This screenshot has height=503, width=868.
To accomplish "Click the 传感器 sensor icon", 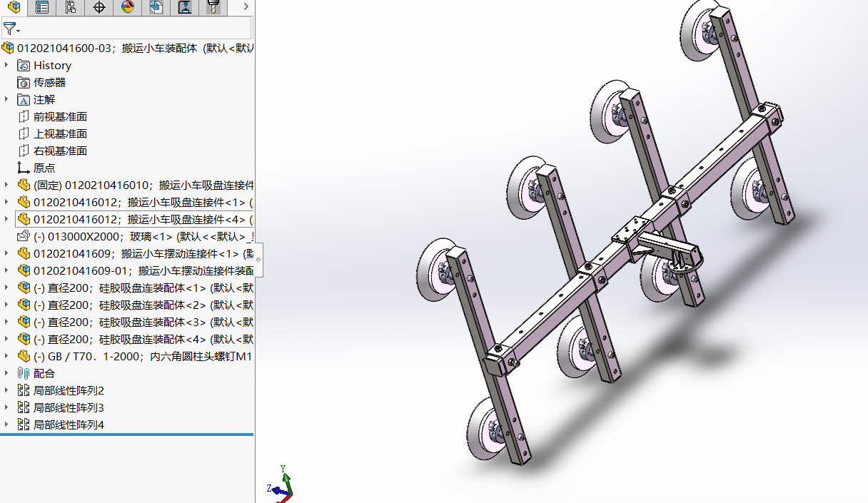I will click(x=24, y=82).
